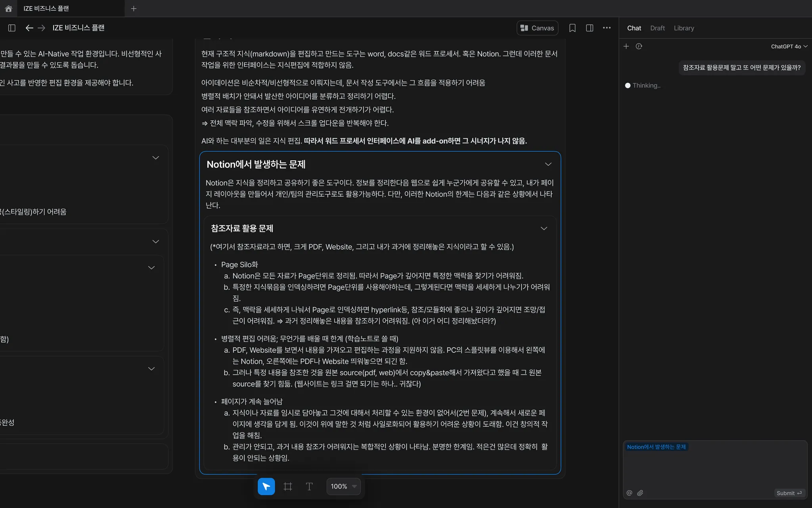Toggle the left sidebar panel open
812x508 pixels.
(11, 28)
